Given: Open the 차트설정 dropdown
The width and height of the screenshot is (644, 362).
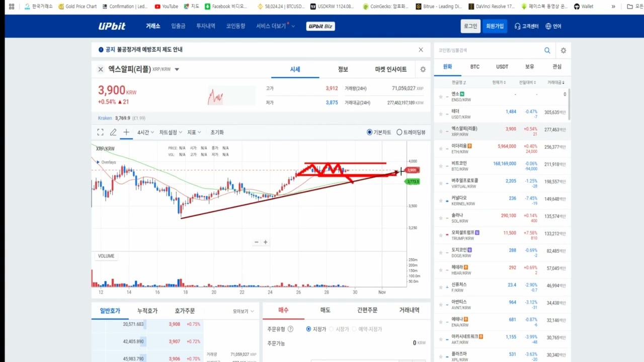Looking at the screenshot, I should 171,132.
